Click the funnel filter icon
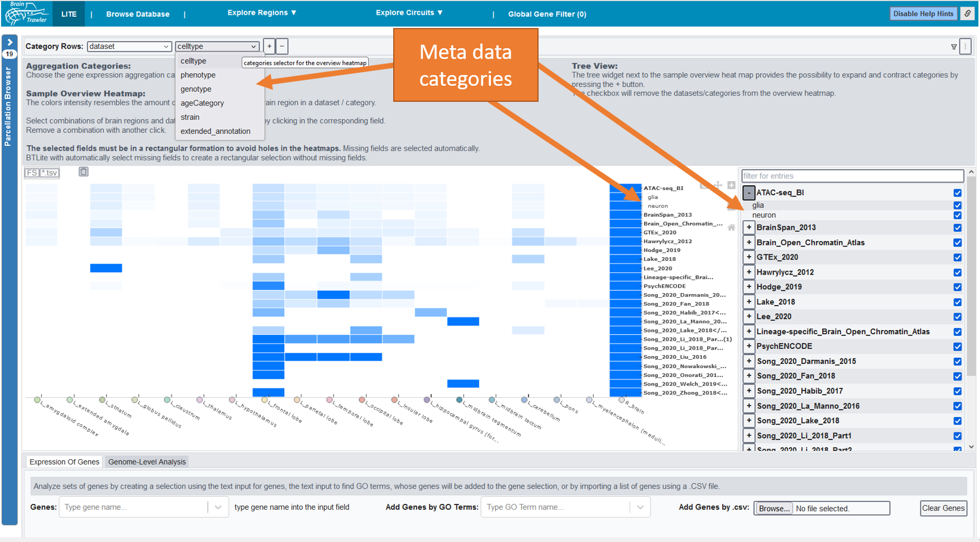The width and height of the screenshot is (980, 542). [953, 46]
